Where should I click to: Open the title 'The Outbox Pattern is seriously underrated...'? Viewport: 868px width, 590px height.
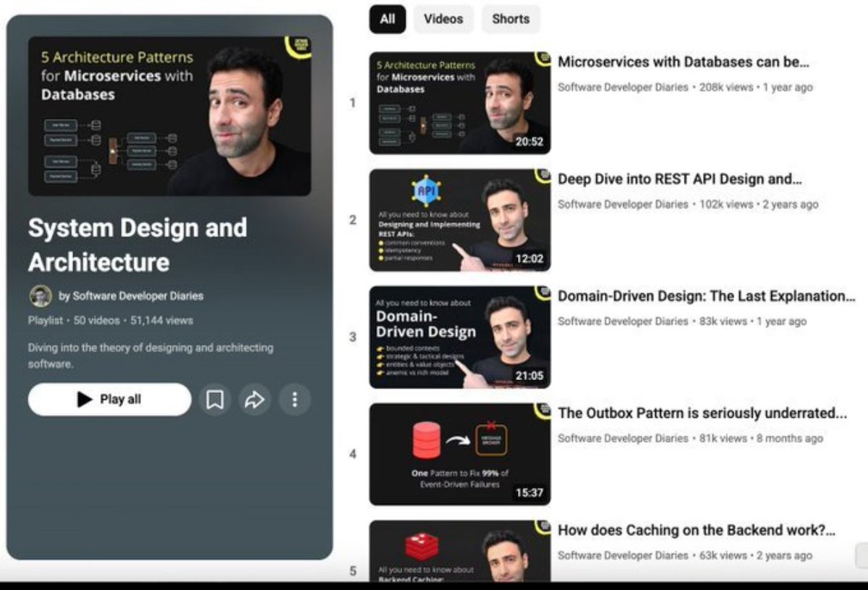tap(702, 413)
